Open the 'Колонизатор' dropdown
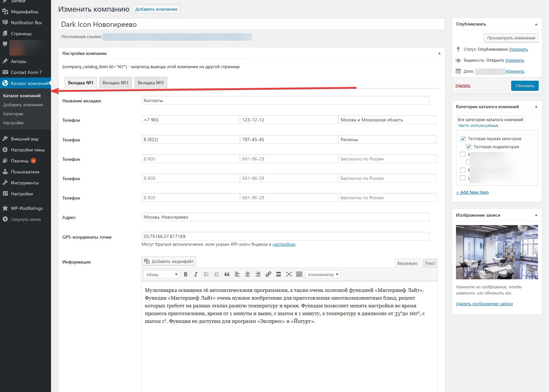The width and height of the screenshot is (549, 392). point(323,274)
